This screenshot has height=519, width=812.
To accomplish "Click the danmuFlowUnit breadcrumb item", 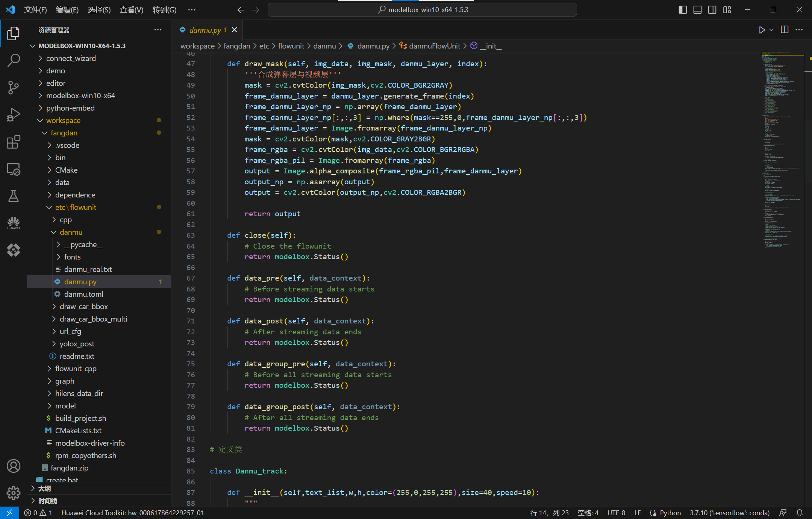I will [x=434, y=46].
